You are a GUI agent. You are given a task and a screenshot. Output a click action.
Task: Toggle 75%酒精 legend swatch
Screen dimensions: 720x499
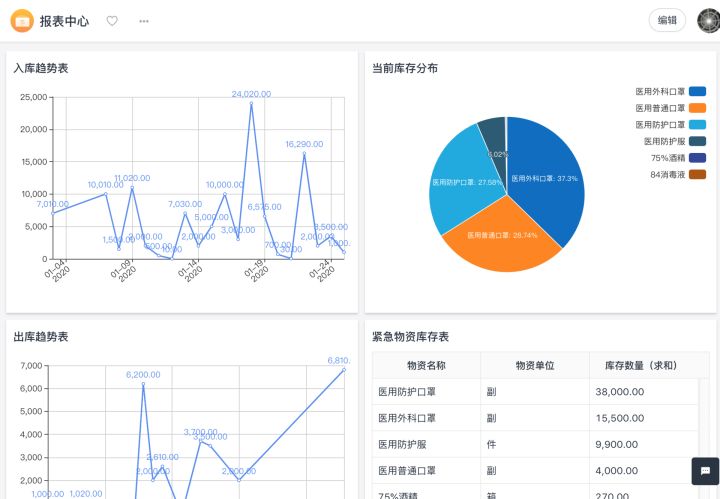point(698,158)
